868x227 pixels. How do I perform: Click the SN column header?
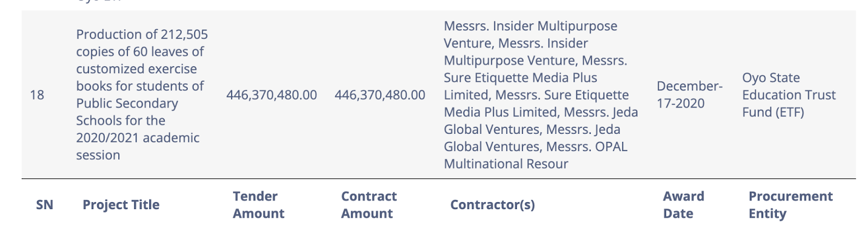pyautogui.click(x=44, y=205)
